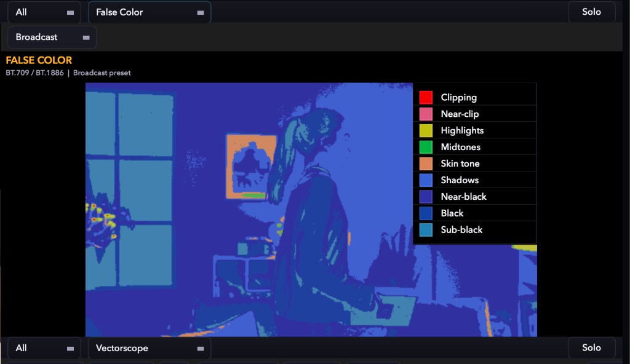The width and height of the screenshot is (630, 364).
Task: Solo the Vectorscope panel
Action: tap(591, 348)
